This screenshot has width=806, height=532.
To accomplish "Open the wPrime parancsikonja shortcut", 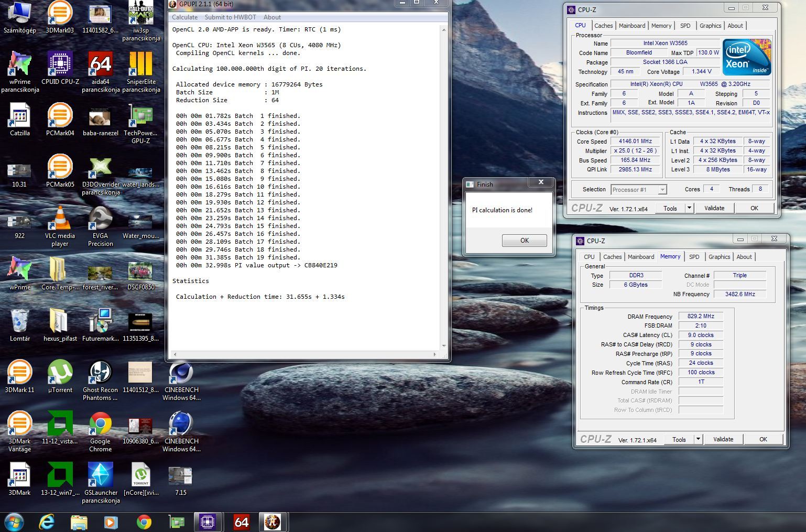I will 19,72.
